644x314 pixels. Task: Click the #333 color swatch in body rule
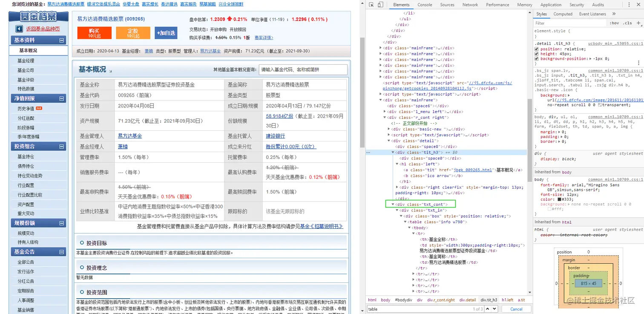point(560,199)
